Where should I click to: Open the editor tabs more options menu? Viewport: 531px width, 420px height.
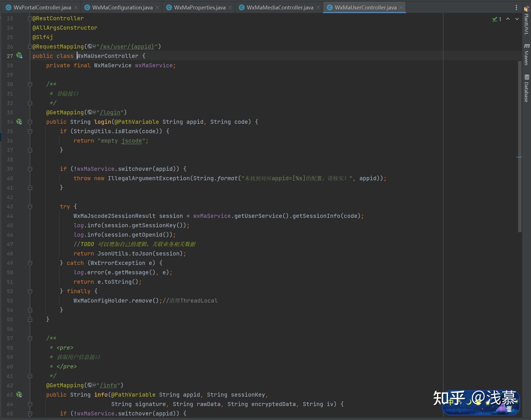[516, 7]
